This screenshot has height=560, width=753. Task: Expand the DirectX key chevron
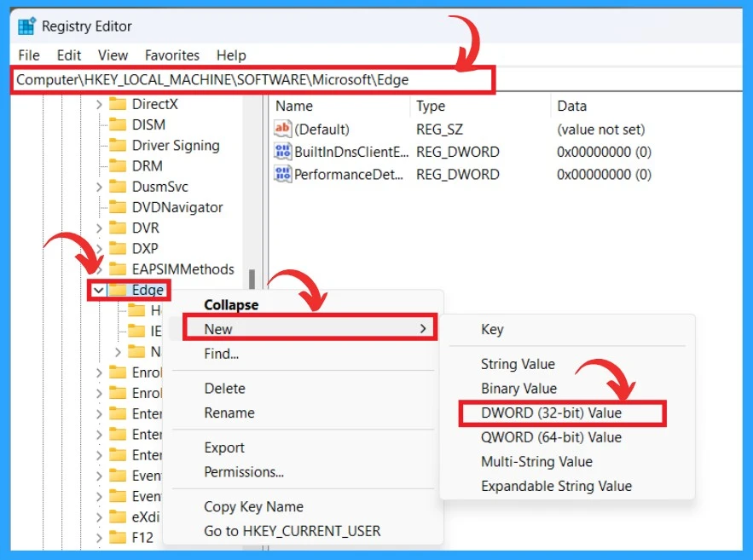pos(99,104)
